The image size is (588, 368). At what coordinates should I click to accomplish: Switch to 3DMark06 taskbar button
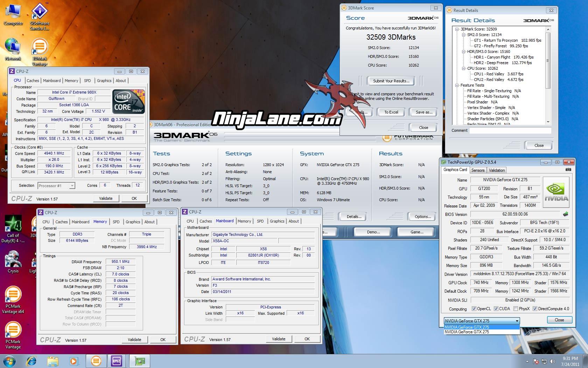click(96, 361)
